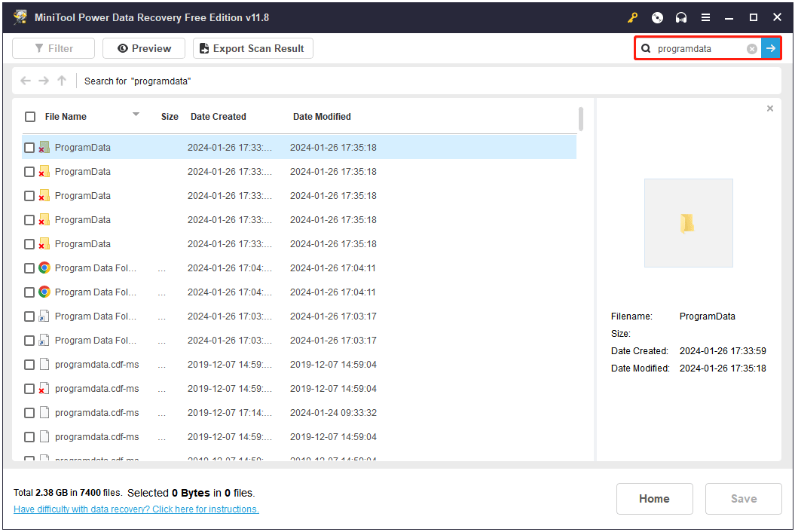The height and width of the screenshot is (532, 795).
Task: Click the Filename value ProgramData in details
Action: tap(708, 316)
